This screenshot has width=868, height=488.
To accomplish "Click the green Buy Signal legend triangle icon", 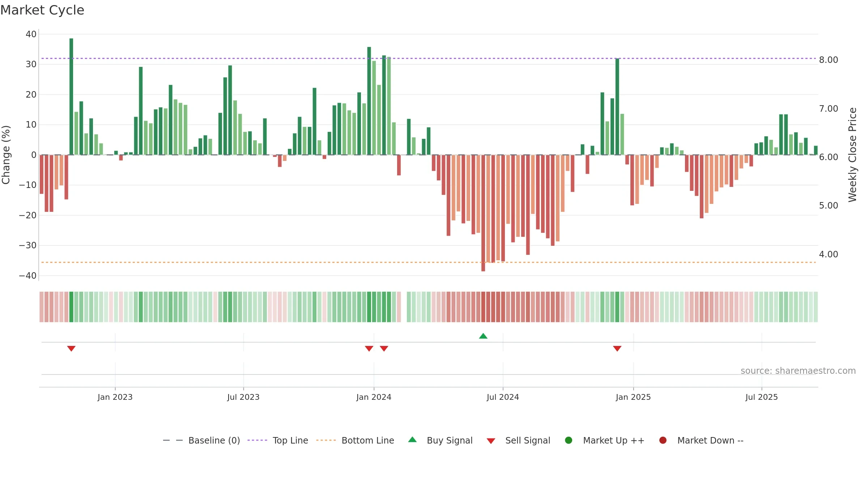I will 412,440.
